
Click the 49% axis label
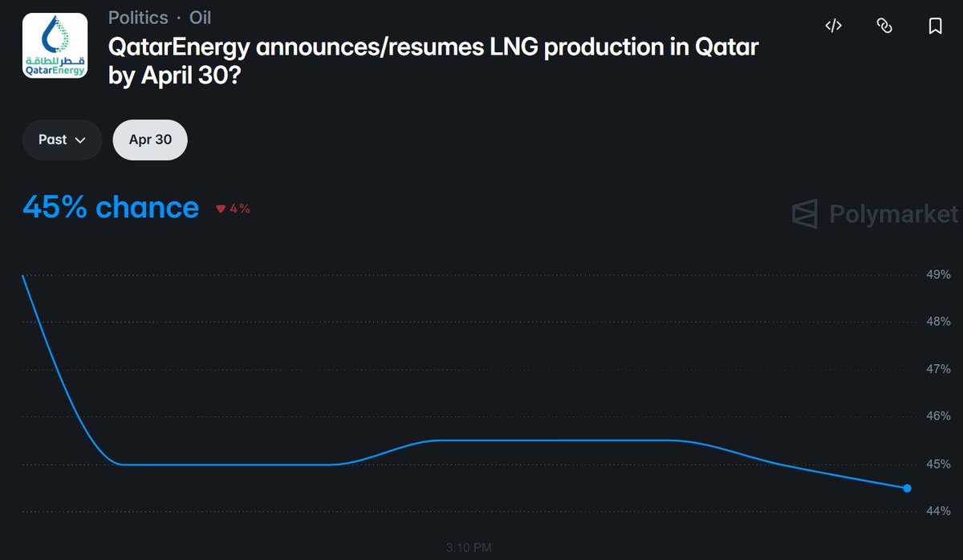pyautogui.click(x=938, y=274)
